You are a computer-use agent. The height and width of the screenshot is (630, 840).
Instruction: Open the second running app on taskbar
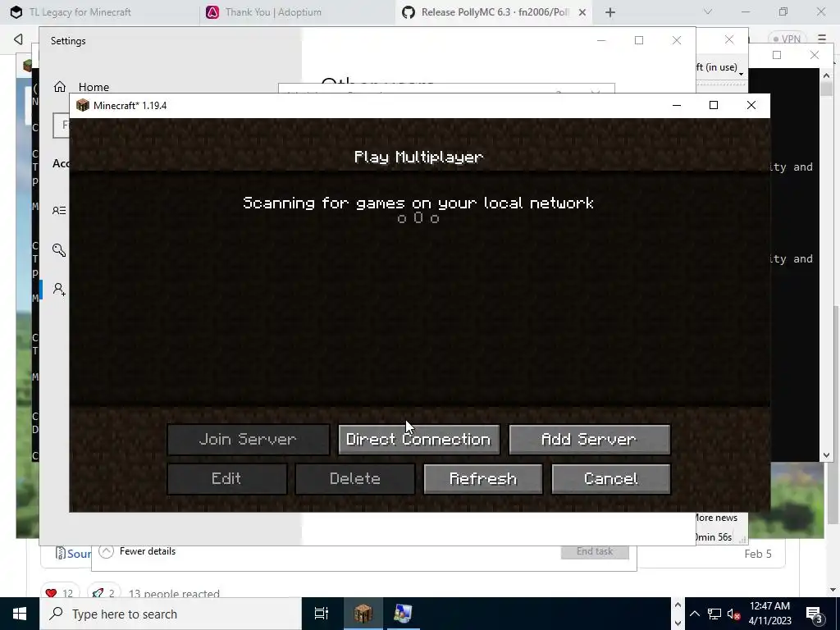[x=403, y=614]
